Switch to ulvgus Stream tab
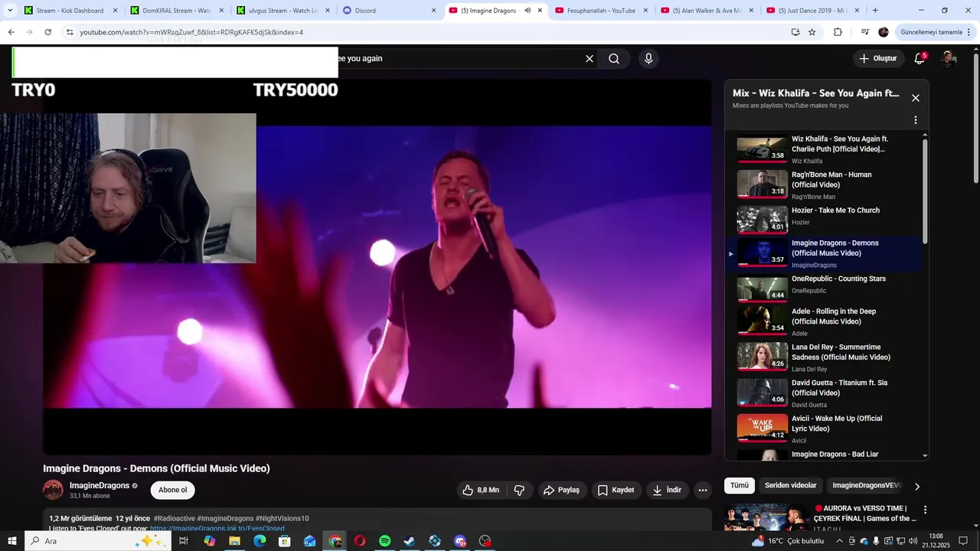This screenshot has width=980, height=551. coord(283,11)
